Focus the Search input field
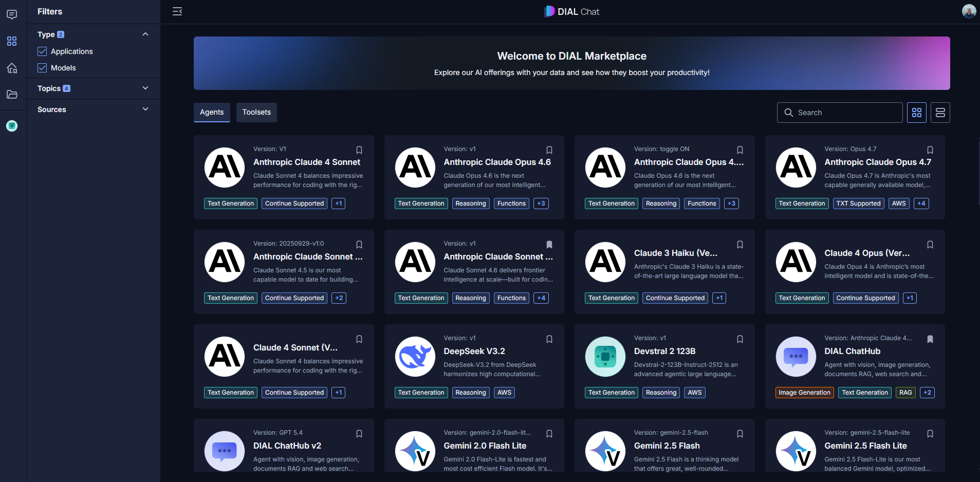Viewport: 980px width, 482px height. (840, 113)
